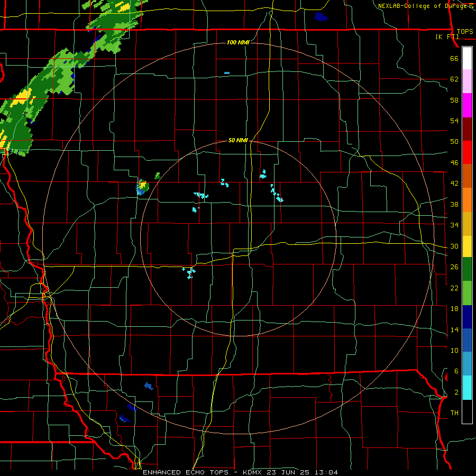Click the 18 legend value
The height and width of the screenshot is (476, 476).
tap(454, 309)
